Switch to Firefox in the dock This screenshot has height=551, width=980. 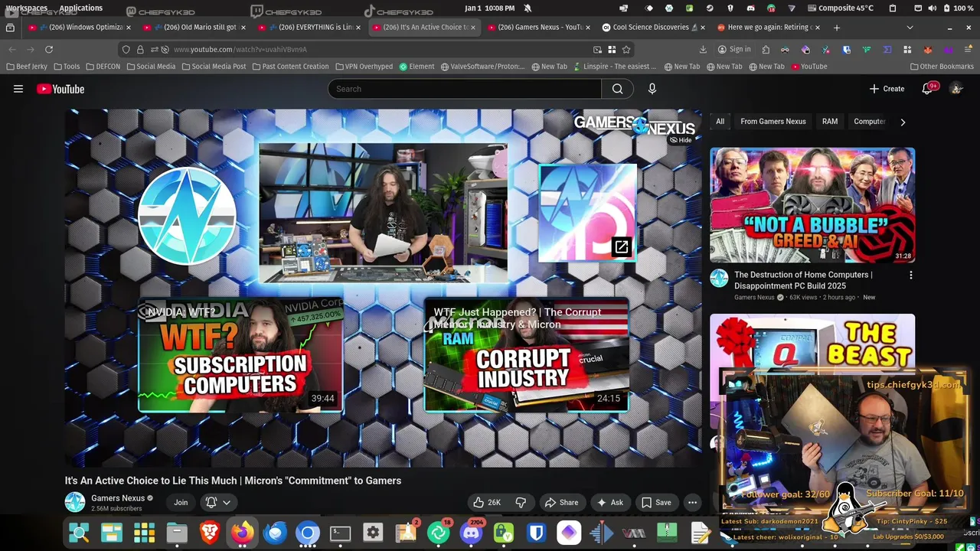coord(243,533)
